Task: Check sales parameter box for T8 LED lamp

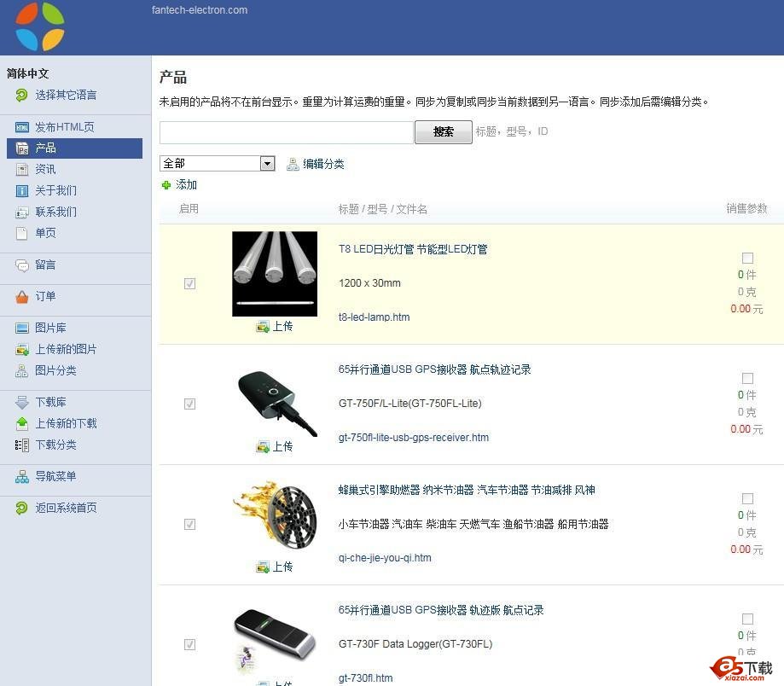Action: coord(747,259)
